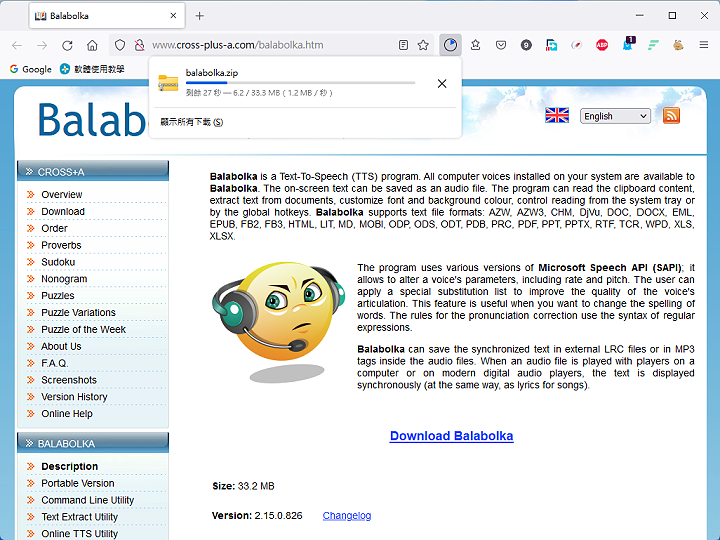
Task: Open the Order sidebar link
Action: [x=54, y=228]
